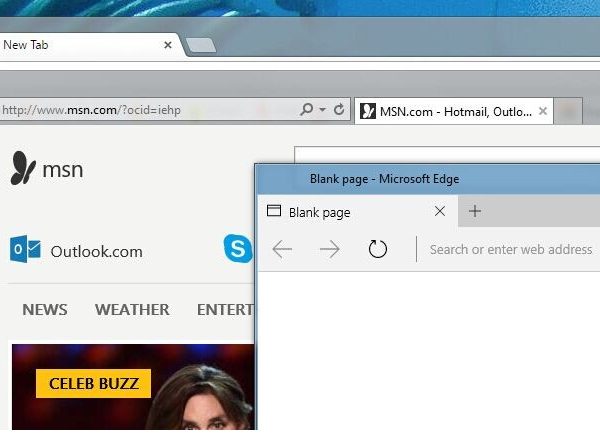Click the blue Outlook envelope icon
600x438 pixels.
24,250
